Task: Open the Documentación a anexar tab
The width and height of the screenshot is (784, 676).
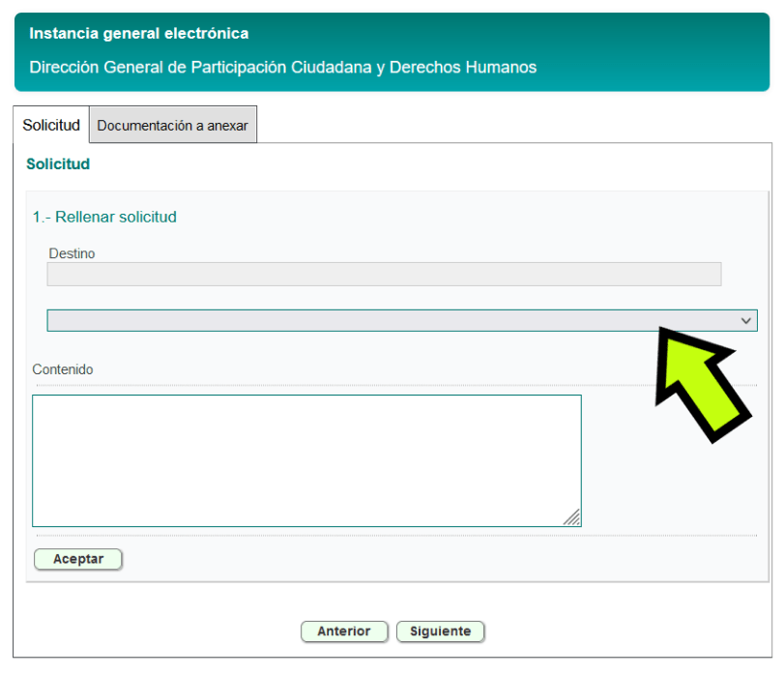Action: (x=172, y=126)
